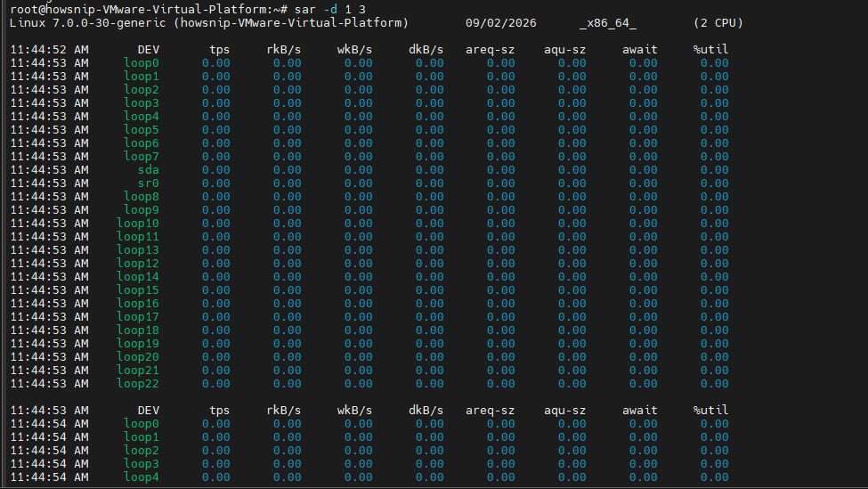Click the device name "loop18"
This screenshot has width=868, height=489.
tap(138, 330)
